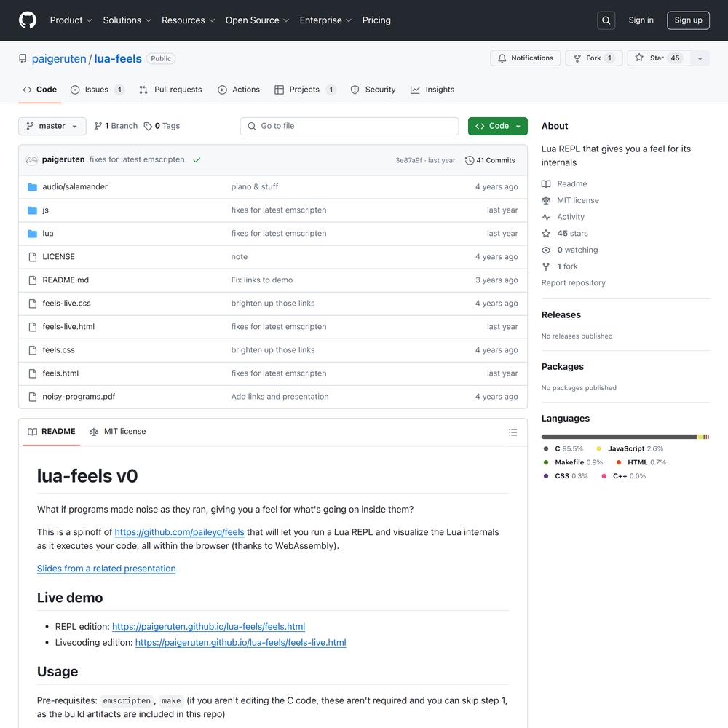Image resolution: width=728 pixels, height=728 pixels.
Task: Click the Notifications bell button
Action: [525, 58]
